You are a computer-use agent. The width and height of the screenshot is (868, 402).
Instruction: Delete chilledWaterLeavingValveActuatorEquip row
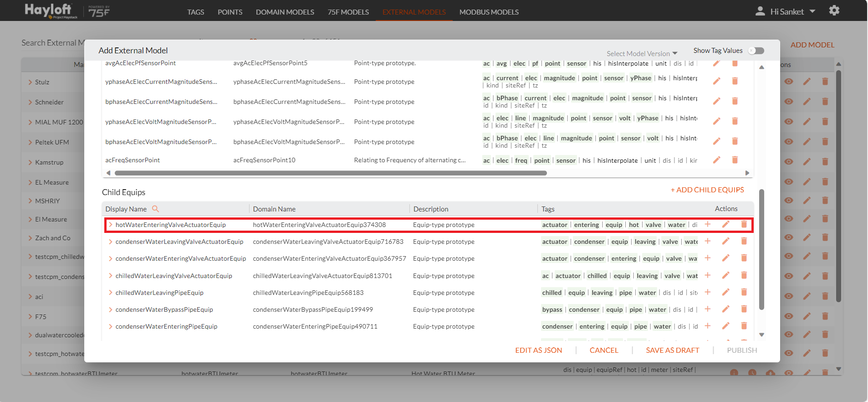[x=744, y=275]
